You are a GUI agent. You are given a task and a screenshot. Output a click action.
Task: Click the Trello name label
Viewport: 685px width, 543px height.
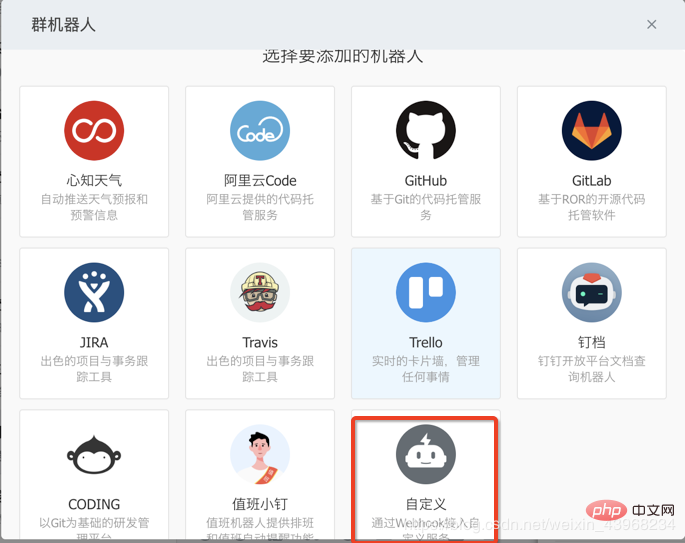pyautogui.click(x=426, y=342)
